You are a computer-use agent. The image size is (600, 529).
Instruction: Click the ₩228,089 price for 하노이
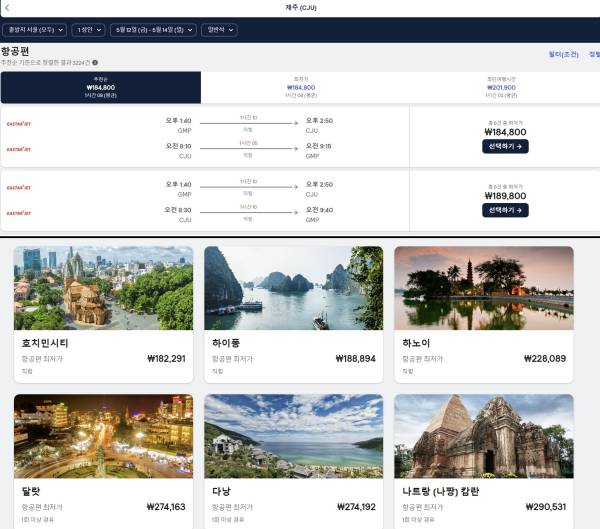[x=545, y=359]
